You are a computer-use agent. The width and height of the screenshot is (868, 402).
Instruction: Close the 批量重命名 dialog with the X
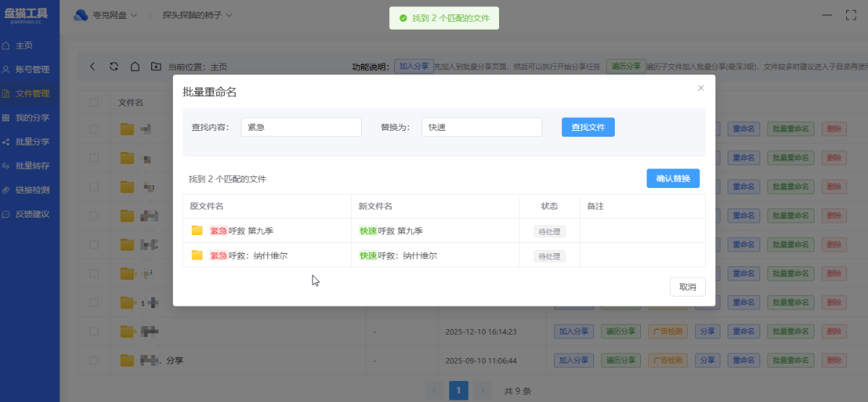(x=700, y=88)
